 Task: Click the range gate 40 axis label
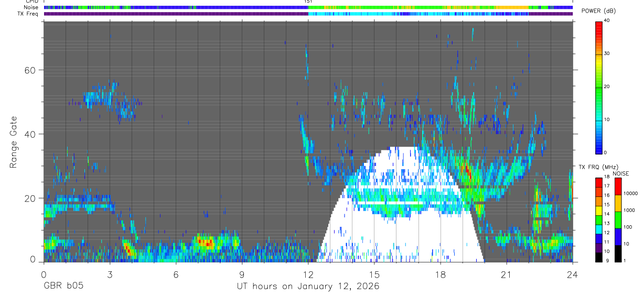(x=31, y=134)
